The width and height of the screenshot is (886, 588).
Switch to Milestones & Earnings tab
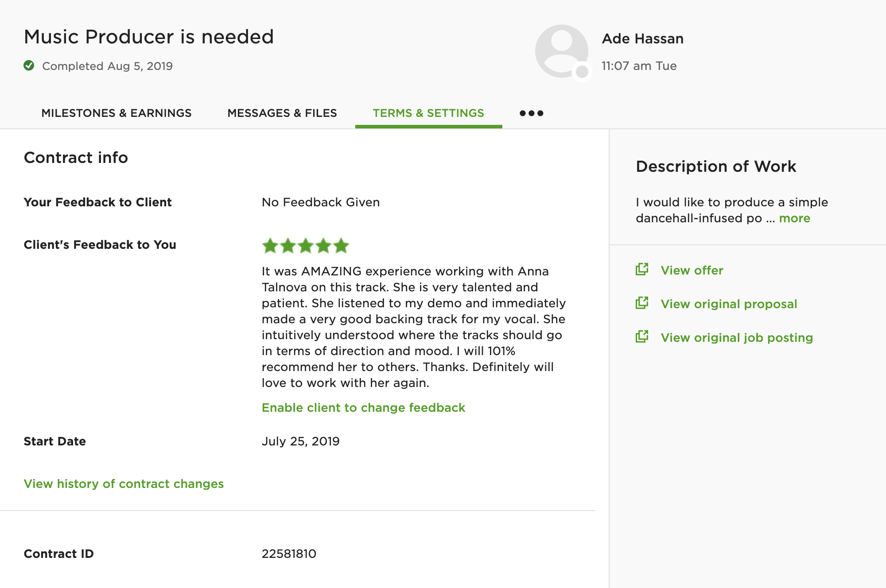pyautogui.click(x=117, y=113)
